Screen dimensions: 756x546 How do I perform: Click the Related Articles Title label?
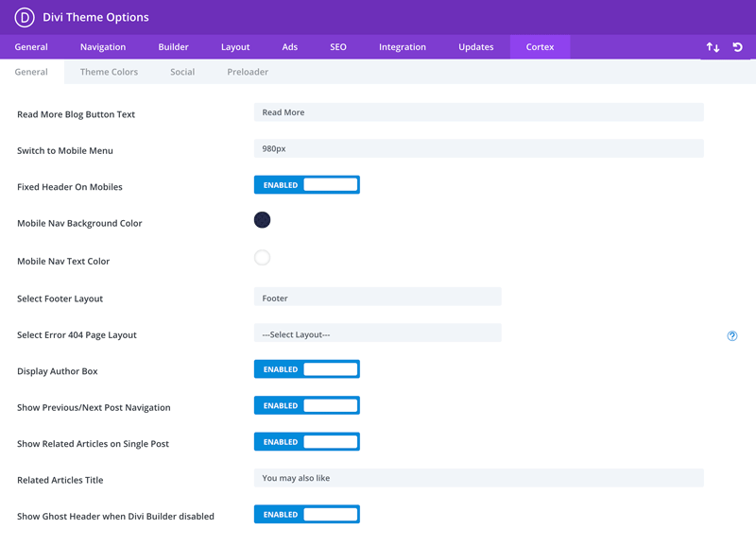(x=60, y=480)
